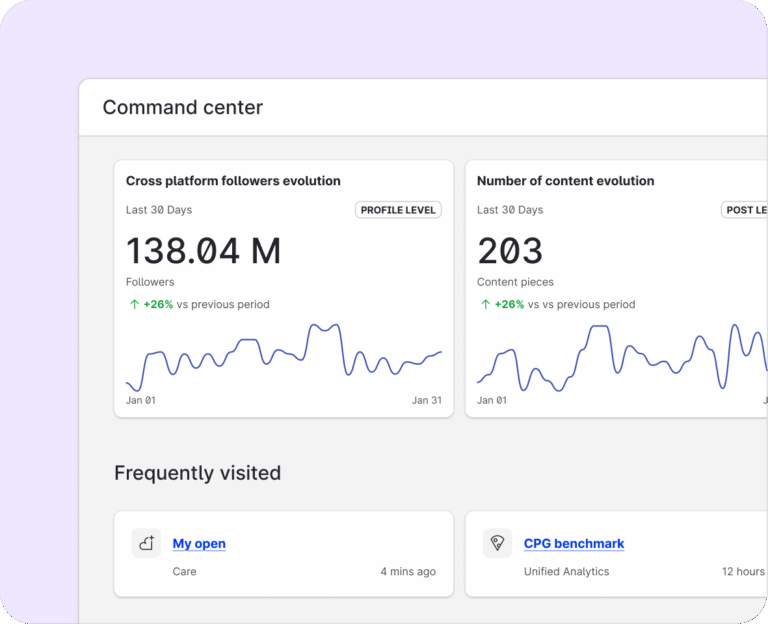
Task: Click the CPG benchmark analytics icon
Action: coord(497,544)
